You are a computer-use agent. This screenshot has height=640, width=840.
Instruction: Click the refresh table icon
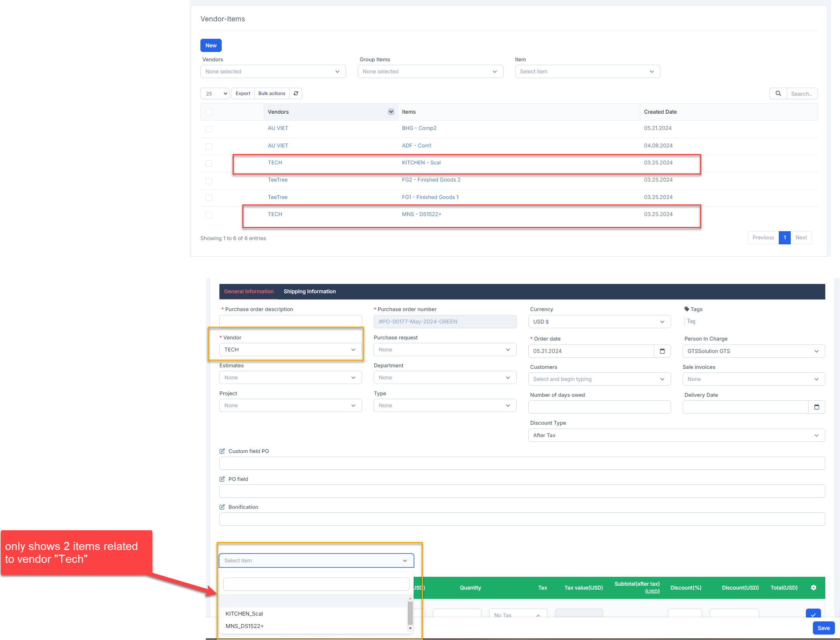(x=296, y=93)
